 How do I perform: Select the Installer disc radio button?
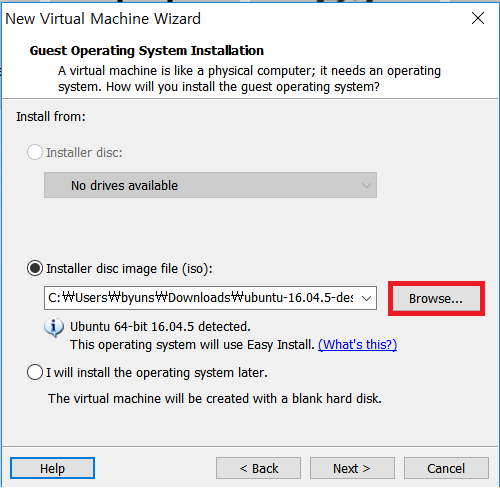click(35, 152)
